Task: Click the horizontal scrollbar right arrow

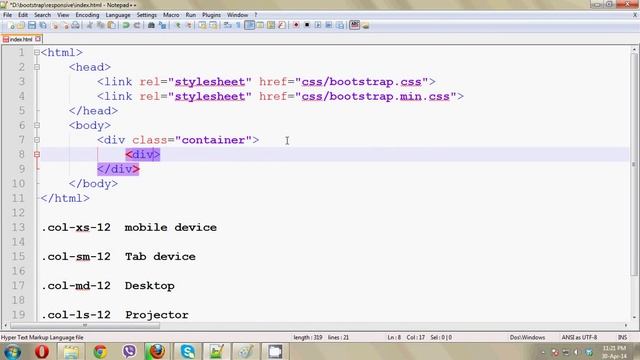Action: pyautogui.click(x=626, y=326)
